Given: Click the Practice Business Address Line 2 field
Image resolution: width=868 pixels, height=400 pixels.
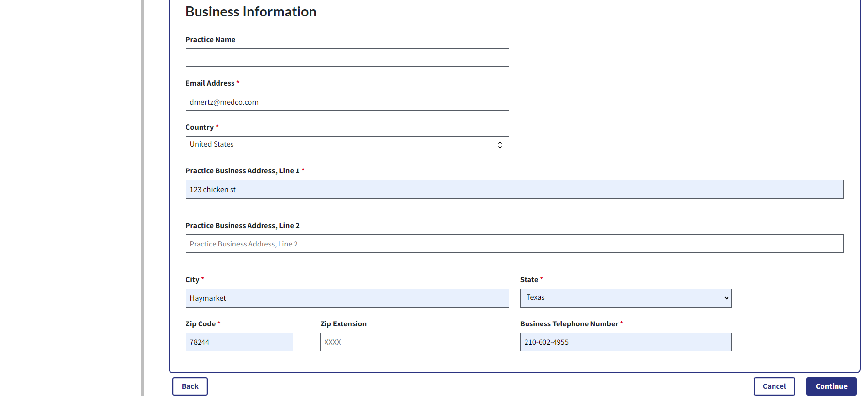Looking at the screenshot, I should coord(514,244).
